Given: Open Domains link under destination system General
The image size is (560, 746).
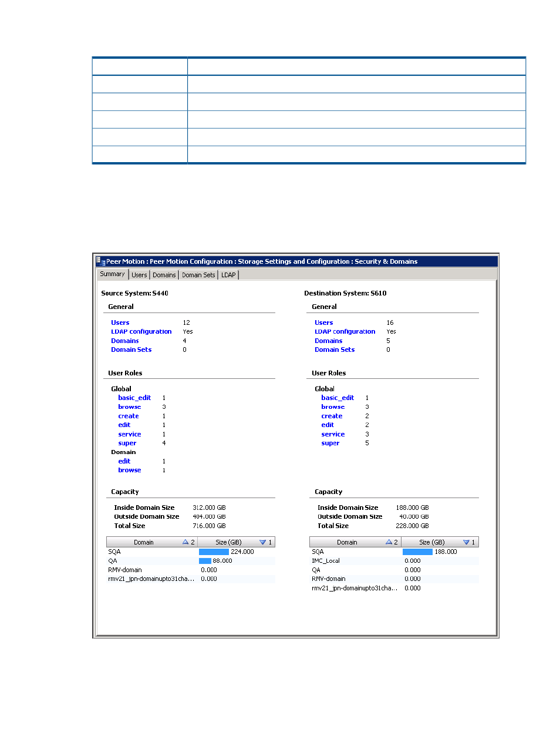Looking at the screenshot, I should 329,341.
